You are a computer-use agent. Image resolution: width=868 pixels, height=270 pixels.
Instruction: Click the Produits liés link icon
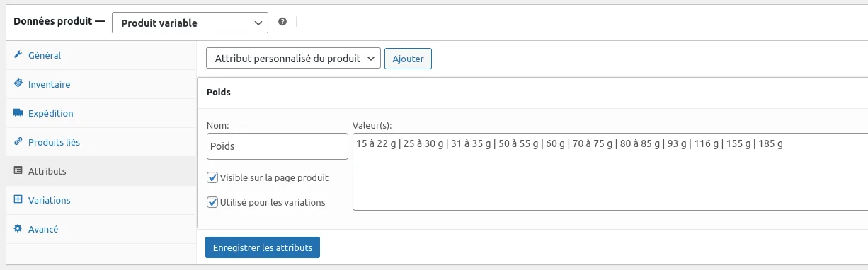[x=18, y=142]
